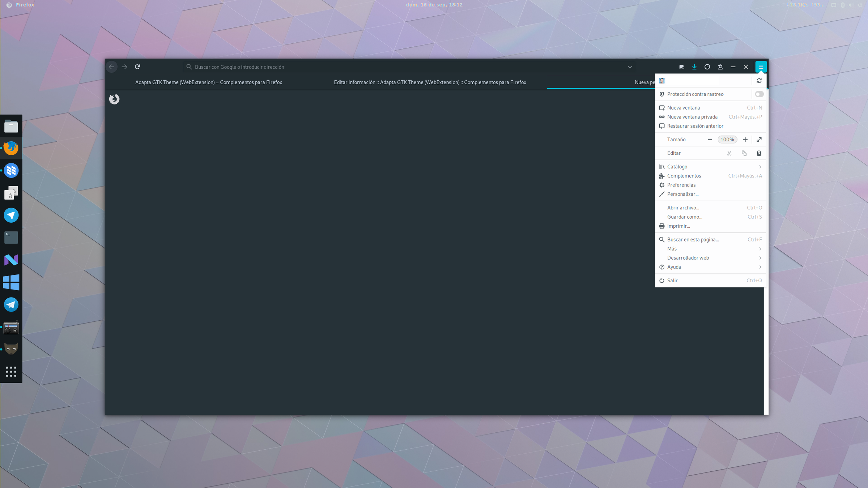Screen dimensions: 868x488
Task: Select Preferencias from the menu
Action: pos(681,185)
